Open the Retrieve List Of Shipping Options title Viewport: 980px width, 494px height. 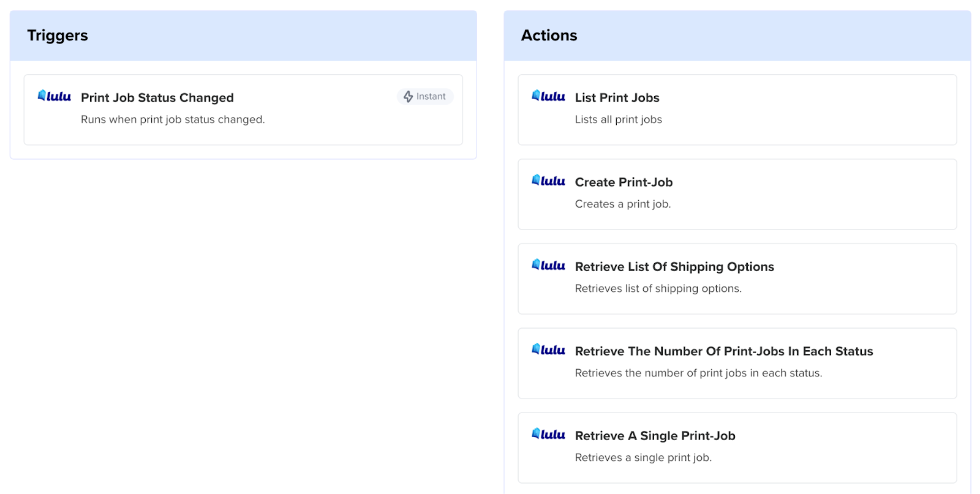[674, 267]
